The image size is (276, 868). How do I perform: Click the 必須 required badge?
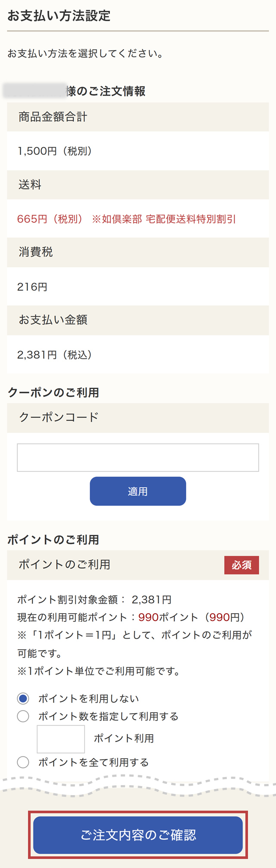click(241, 565)
